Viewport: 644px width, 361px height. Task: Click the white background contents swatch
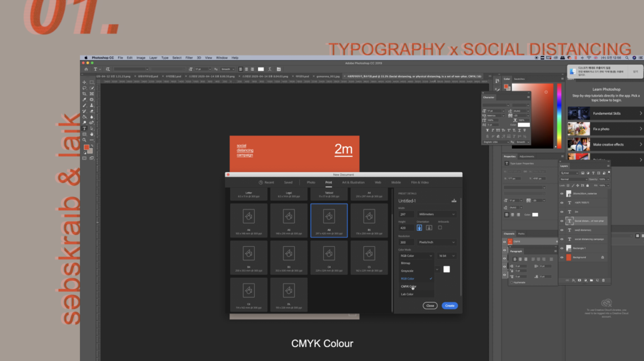tap(447, 270)
